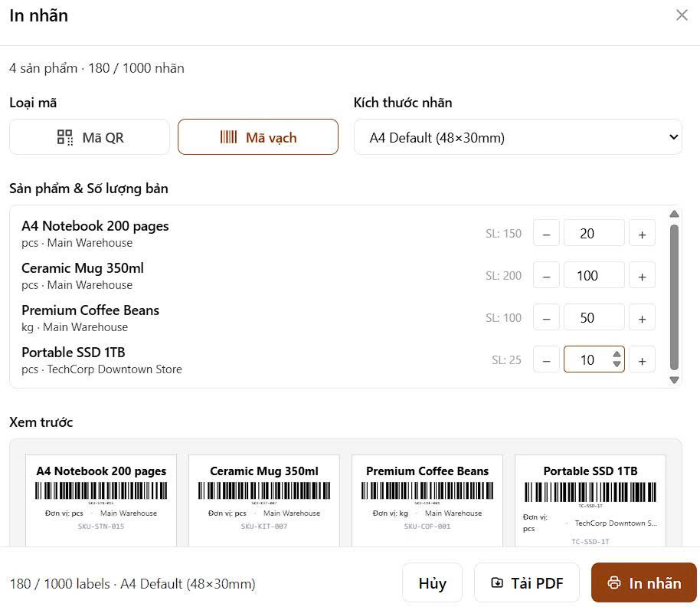700x607 pixels.
Task: Click '4 sản phẩm · 180 / 1000 nhãn' summary
Action: point(96,68)
